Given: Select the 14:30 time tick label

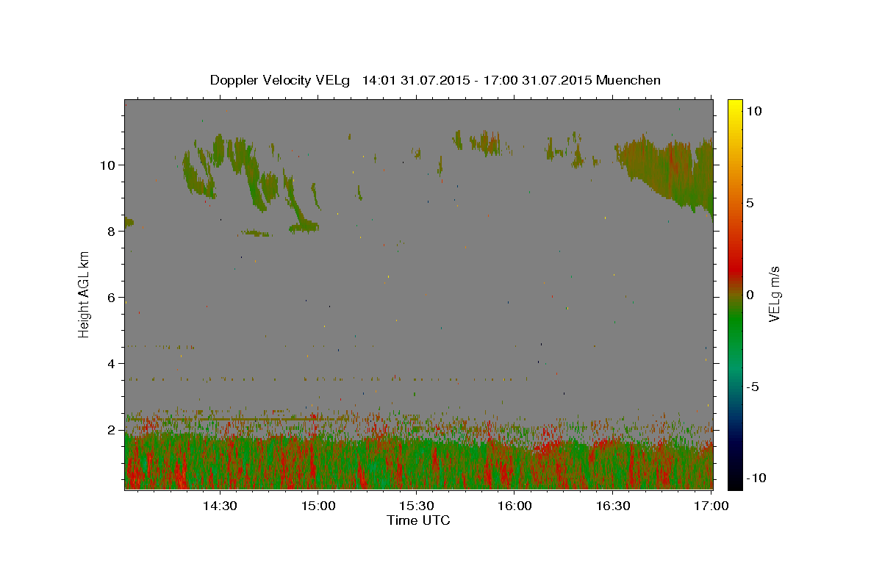Looking at the screenshot, I should tap(219, 506).
